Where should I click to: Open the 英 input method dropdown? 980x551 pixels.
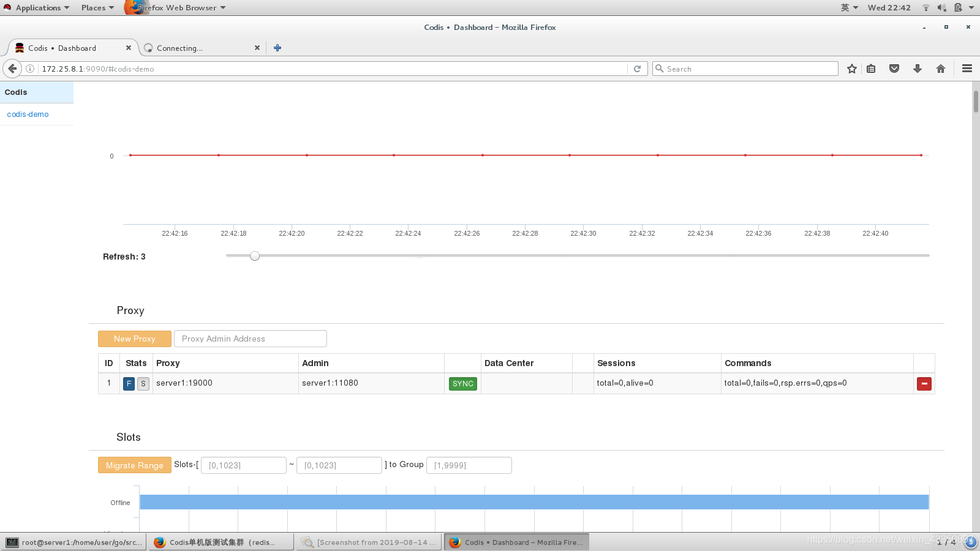(x=850, y=8)
